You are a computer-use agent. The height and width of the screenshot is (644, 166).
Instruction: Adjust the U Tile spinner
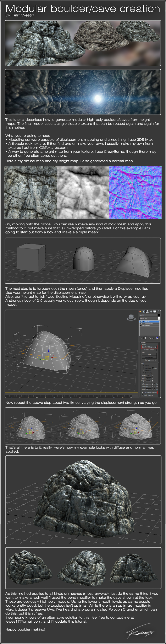click(x=153, y=384)
